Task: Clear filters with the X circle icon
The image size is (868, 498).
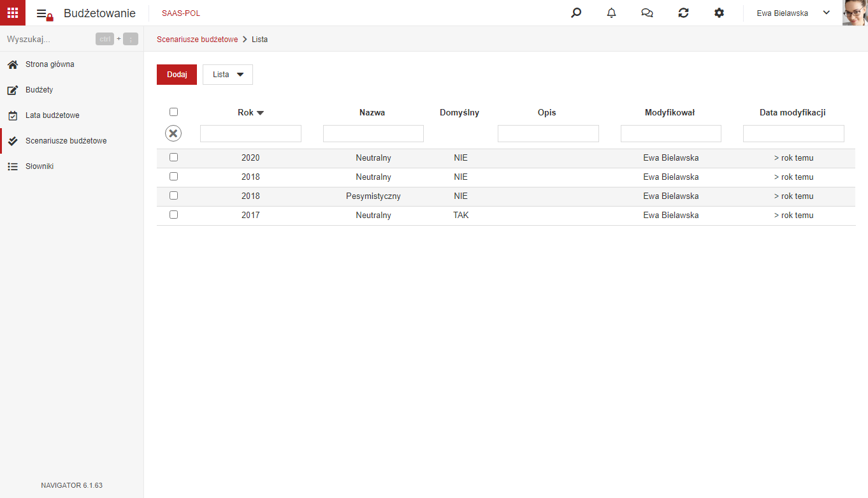Action: pyautogui.click(x=173, y=133)
